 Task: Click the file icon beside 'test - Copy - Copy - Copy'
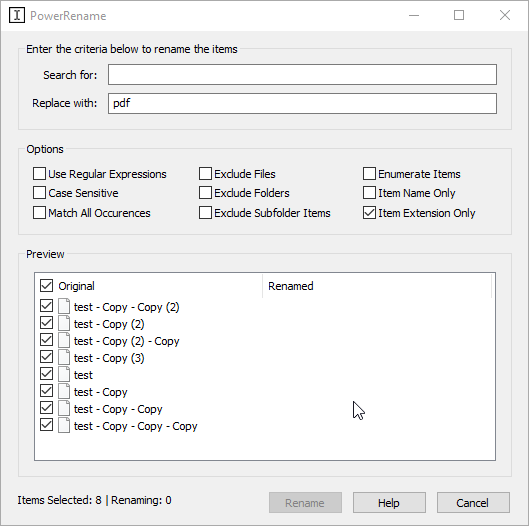64,425
